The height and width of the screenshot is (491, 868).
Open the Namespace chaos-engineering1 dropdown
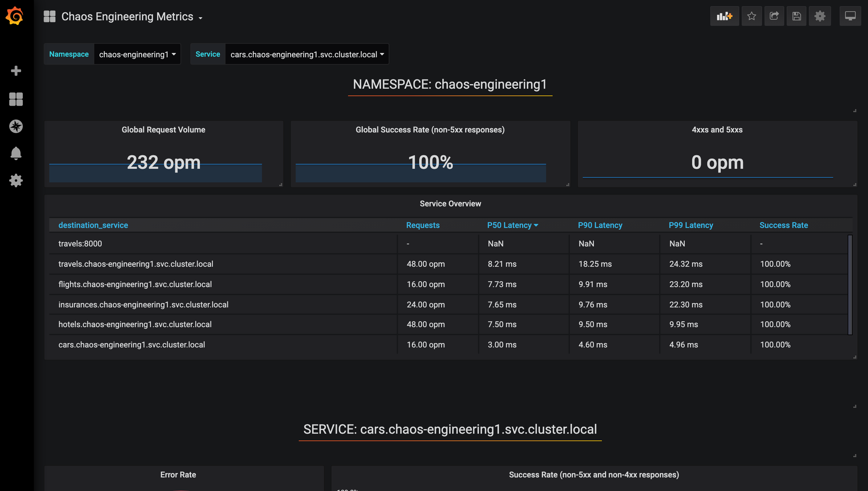(x=137, y=54)
